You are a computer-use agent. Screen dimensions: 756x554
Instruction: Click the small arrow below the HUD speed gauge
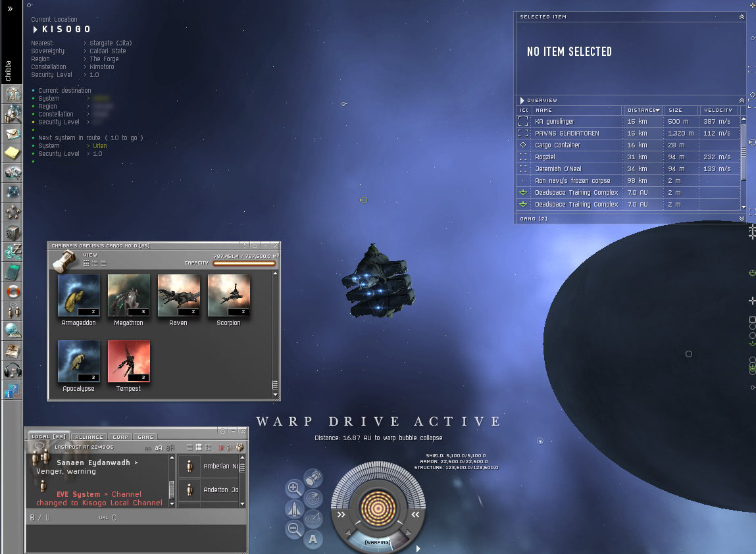point(418,548)
